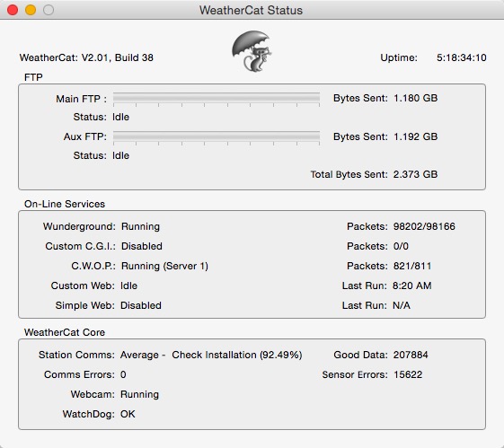Click the Wunderground packets count 98202/98166
Screen dimensions: 504x448
pyautogui.click(x=424, y=227)
